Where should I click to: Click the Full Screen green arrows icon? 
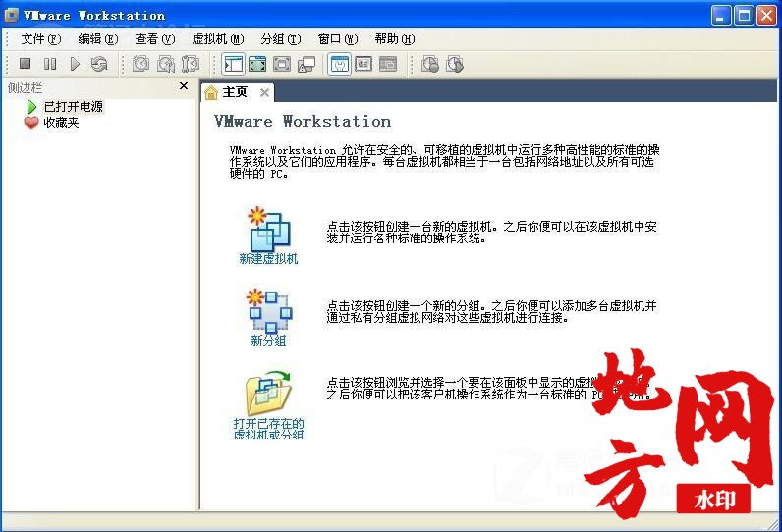[257, 64]
